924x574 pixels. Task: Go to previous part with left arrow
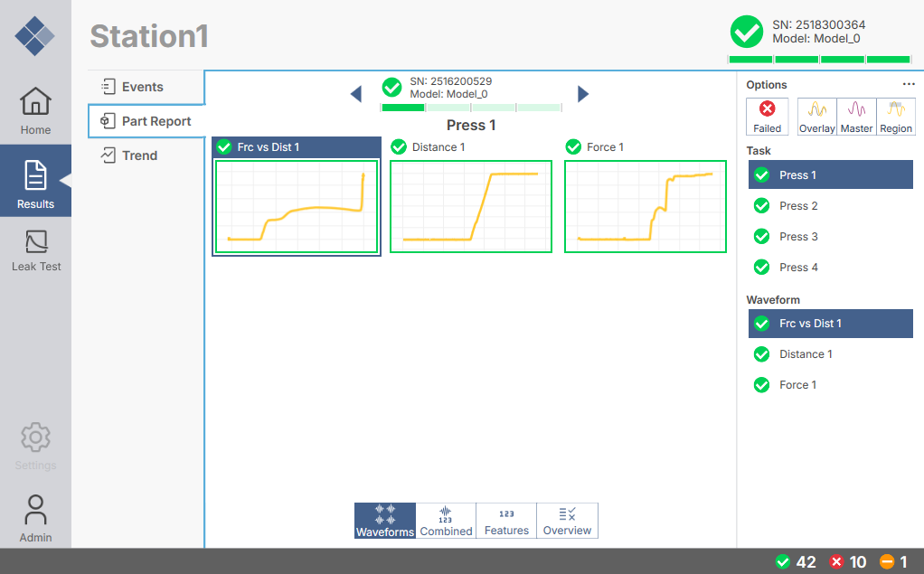tap(355, 94)
